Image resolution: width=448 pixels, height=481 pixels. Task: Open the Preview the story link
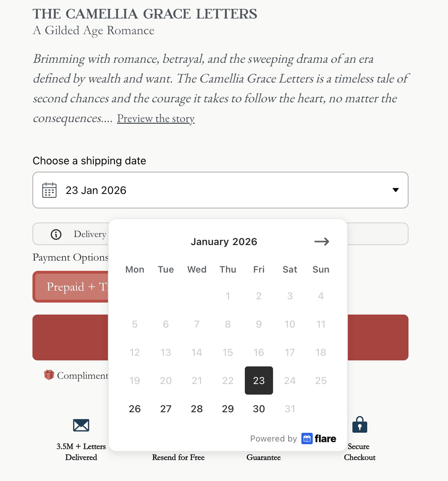155,118
